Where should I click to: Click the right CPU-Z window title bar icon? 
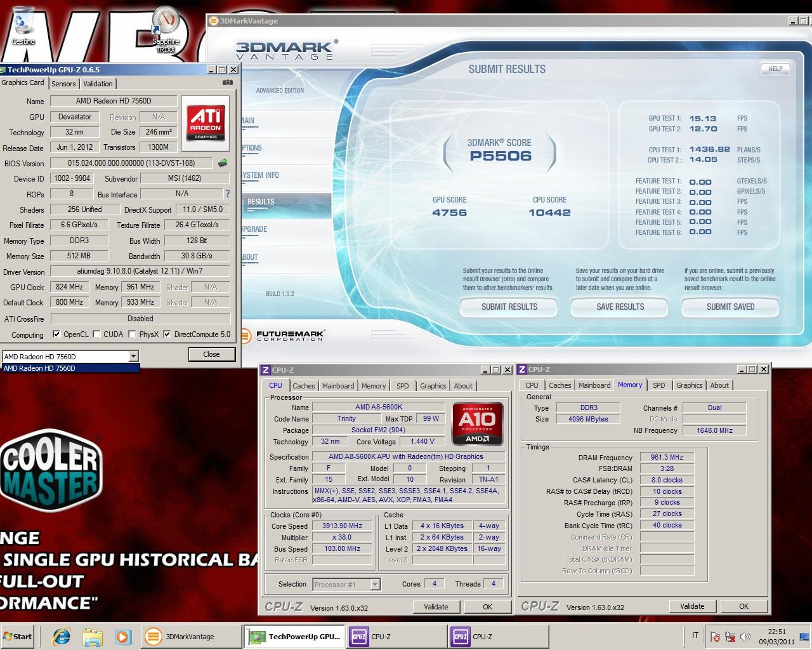(x=522, y=369)
